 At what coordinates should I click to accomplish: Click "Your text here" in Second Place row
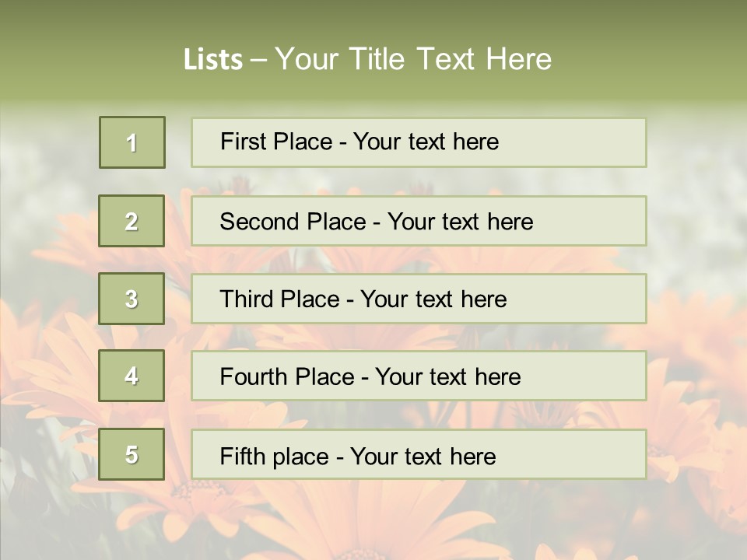(461, 222)
